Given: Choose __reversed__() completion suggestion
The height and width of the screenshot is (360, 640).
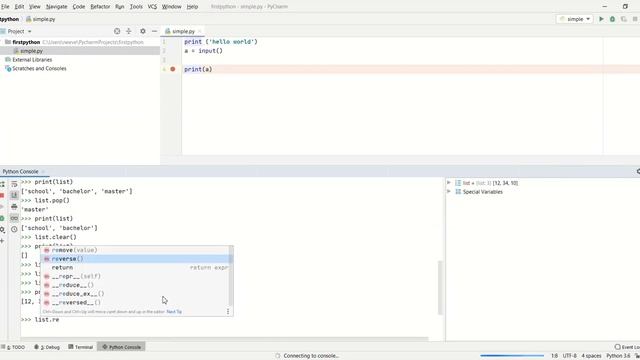Looking at the screenshot, I should coord(135,302).
